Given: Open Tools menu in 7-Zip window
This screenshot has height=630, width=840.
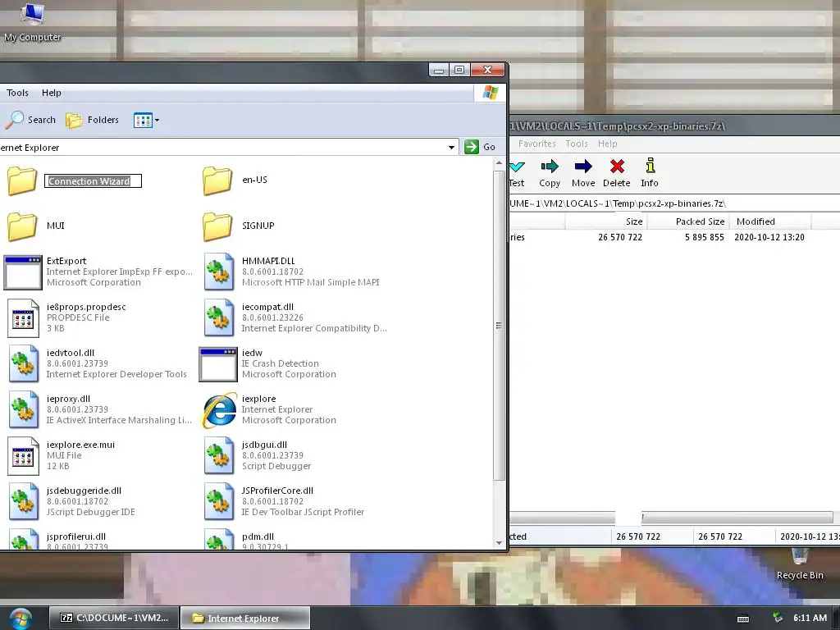Looking at the screenshot, I should 577,144.
